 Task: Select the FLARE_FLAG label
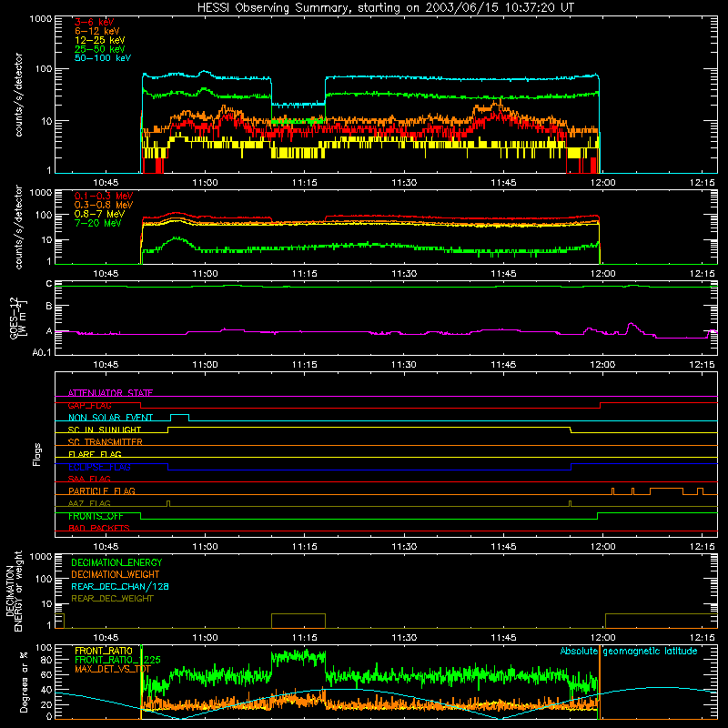[95, 454]
